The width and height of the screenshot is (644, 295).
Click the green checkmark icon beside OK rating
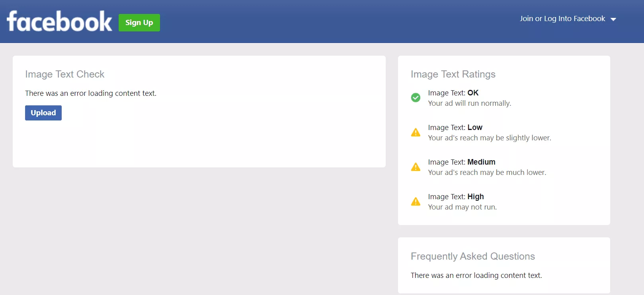click(x=416, y=98)
